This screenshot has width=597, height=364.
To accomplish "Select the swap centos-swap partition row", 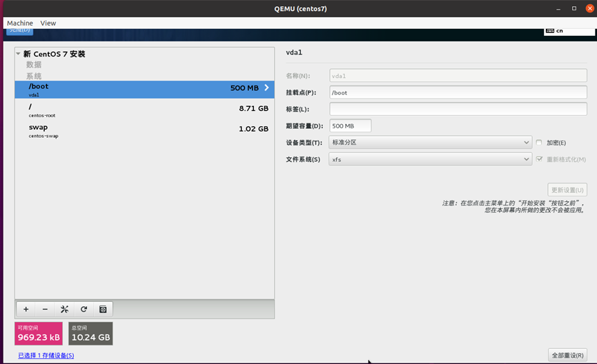I will pyautogui.click(x=144, y=130).
